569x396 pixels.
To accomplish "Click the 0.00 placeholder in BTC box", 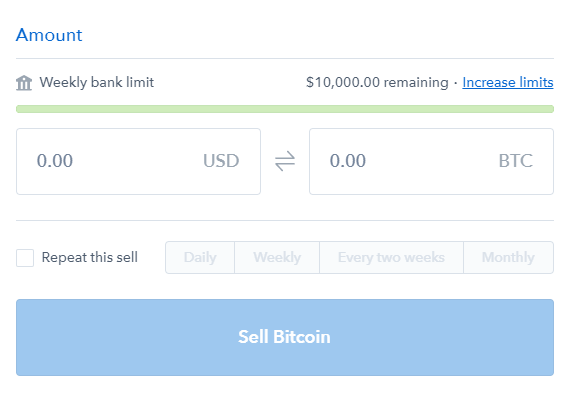I will point(348,161).
